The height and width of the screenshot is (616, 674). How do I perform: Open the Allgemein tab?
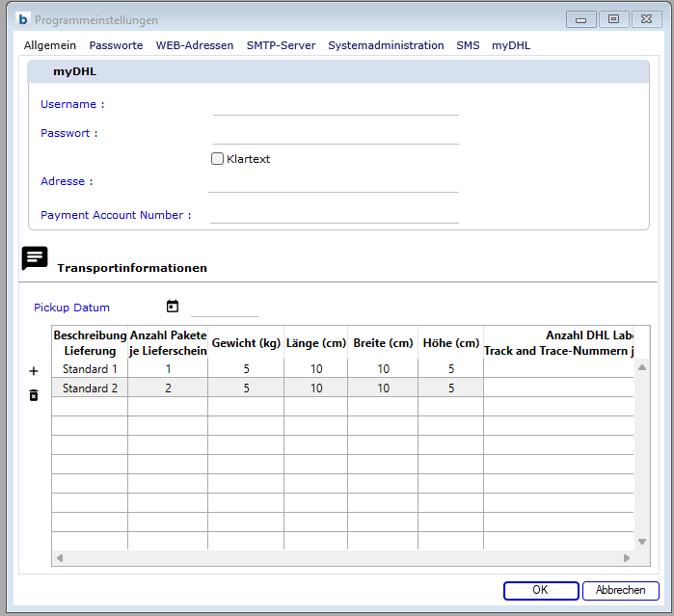pyautogui.click(x=50, y=45)
